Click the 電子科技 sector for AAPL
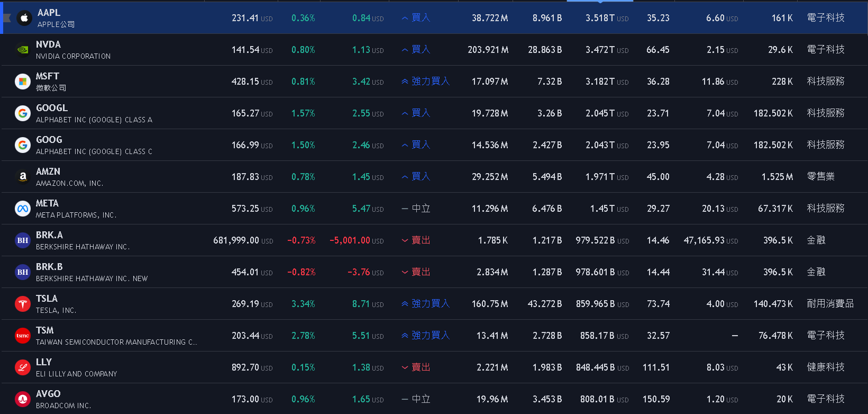This screenshot has height=414, width=868. (x=826, y=18)
